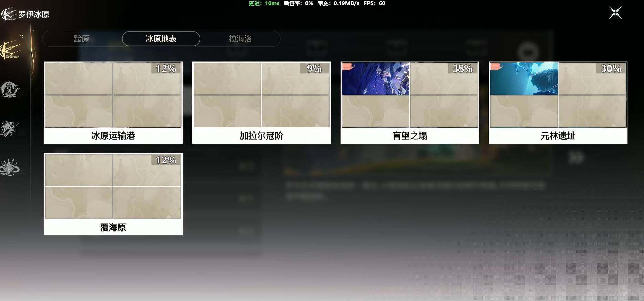Open the 覆海原 area card
Image resolution: width=644 pixels, height=301 pixels.
pyautogui.click(x=113, y=194)
